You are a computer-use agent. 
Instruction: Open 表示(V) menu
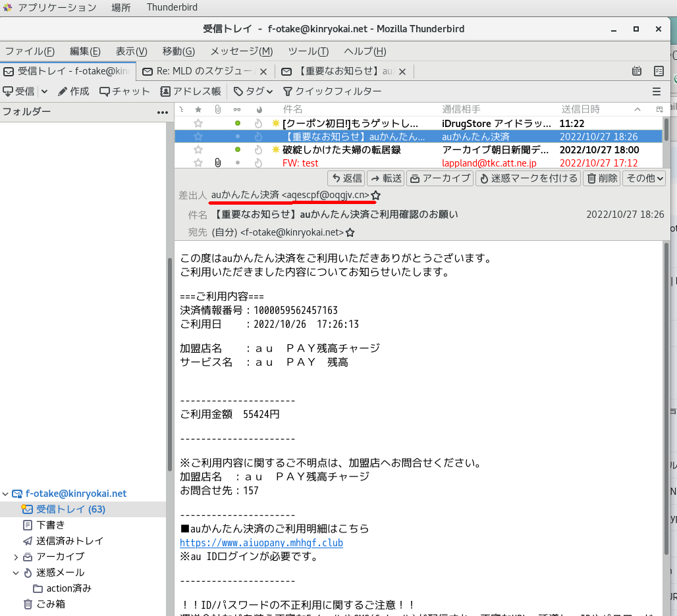coord(131,51)
